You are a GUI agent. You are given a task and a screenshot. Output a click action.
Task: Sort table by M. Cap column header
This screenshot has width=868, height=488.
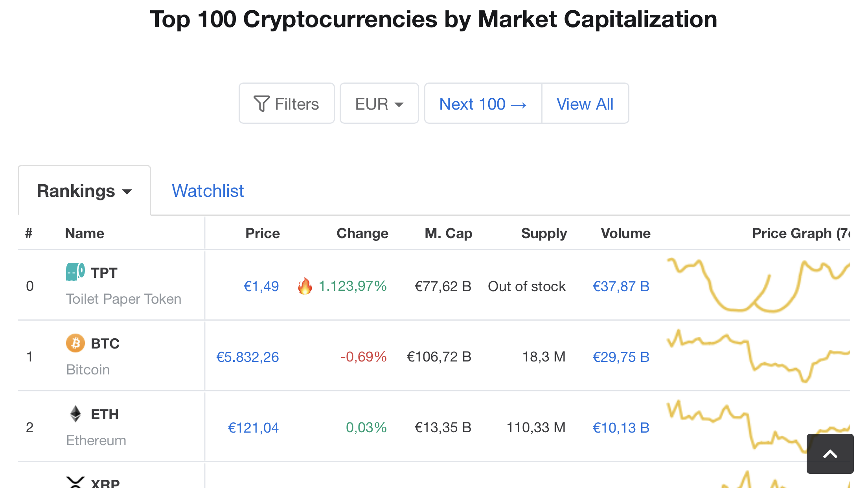coord(448,233)
